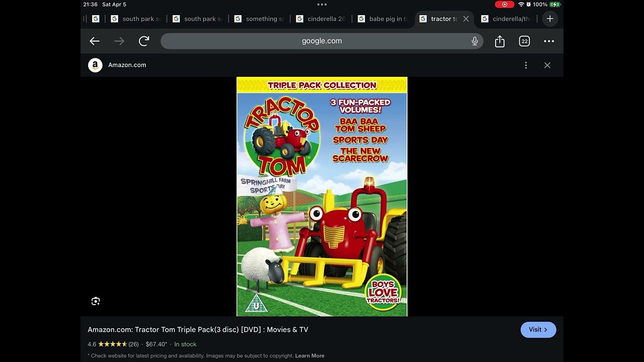644x362 pixels.
Task: Switch to the first south park tab
Action: click(x=135, y=19)
